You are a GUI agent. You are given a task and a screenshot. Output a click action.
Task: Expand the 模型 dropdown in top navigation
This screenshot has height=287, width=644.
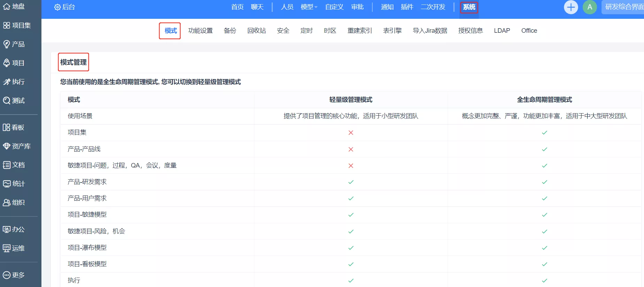click(x=309, y=7)
